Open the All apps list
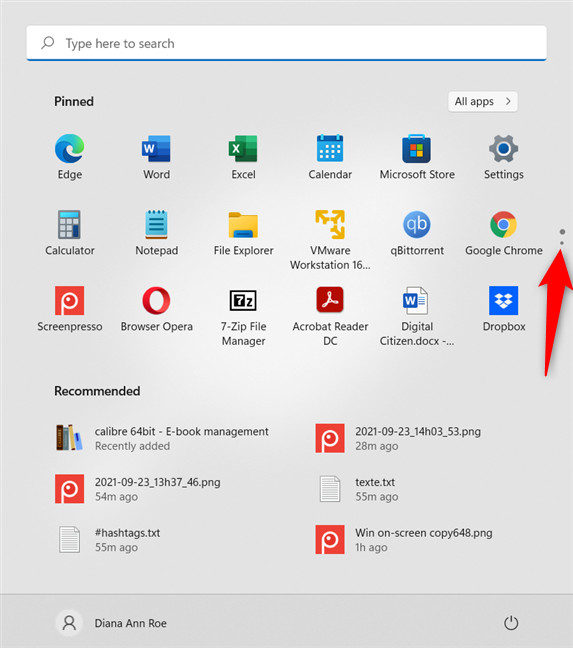This screenshot has height=648, width=573. pyautogui.click(x=483, y=101)
